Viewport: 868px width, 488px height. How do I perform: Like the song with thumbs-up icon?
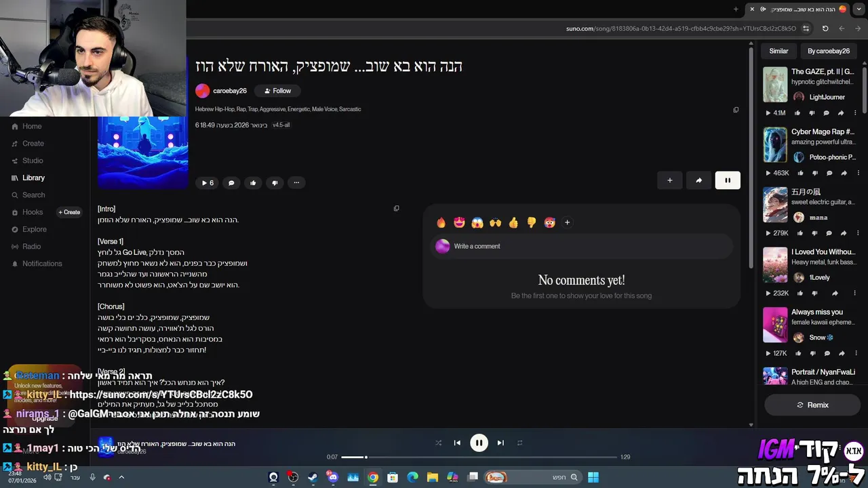pyautogui.click(x=253, y=182)
